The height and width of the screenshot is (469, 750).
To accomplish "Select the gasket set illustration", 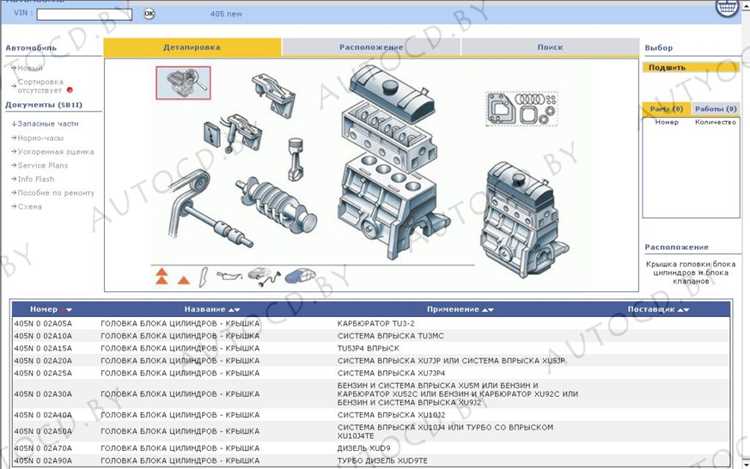I will point(521,112).
